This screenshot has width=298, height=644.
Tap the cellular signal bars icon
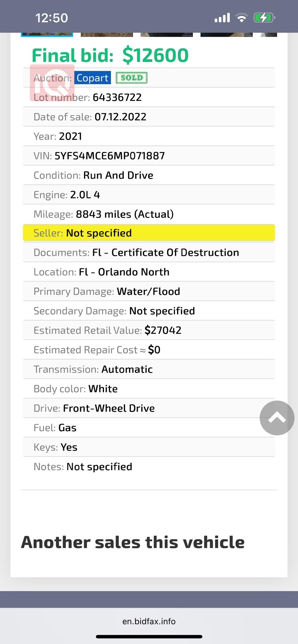(222, 18)
